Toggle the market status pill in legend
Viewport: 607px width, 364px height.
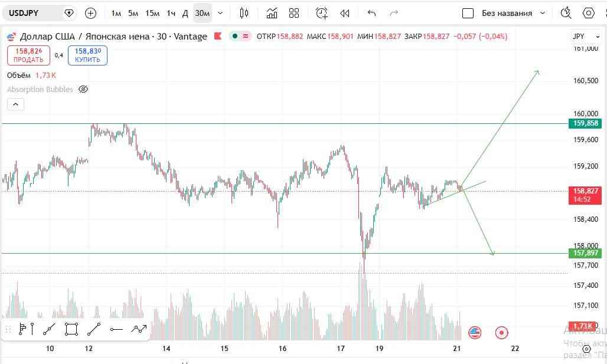tap(240, 36)
